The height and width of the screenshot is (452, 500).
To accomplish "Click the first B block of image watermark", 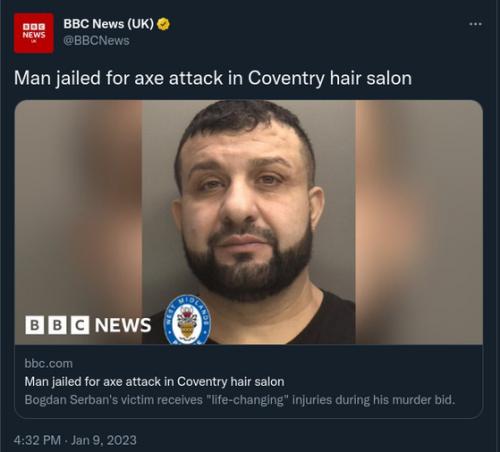I will [x=34, y=325].
